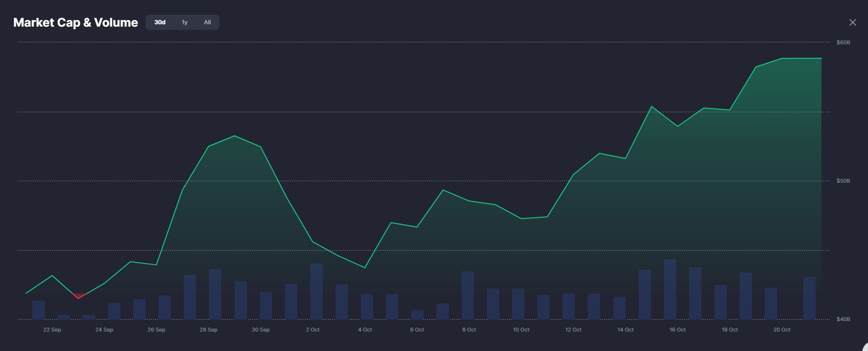The image size is (868, 351).
Task: Click the 6 Oct date label
Action: (x=417, y=330)
